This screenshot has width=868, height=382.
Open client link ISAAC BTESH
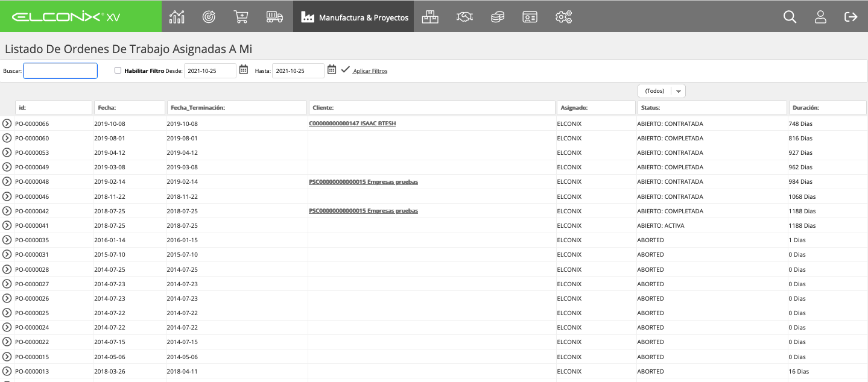(x=352, y=124)
